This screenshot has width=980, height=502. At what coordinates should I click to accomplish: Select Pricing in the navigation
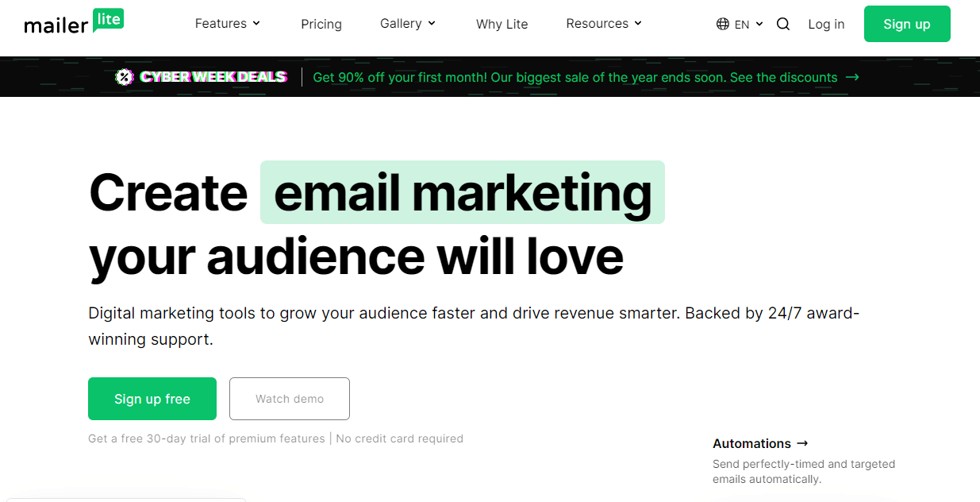tap(321, 25)
